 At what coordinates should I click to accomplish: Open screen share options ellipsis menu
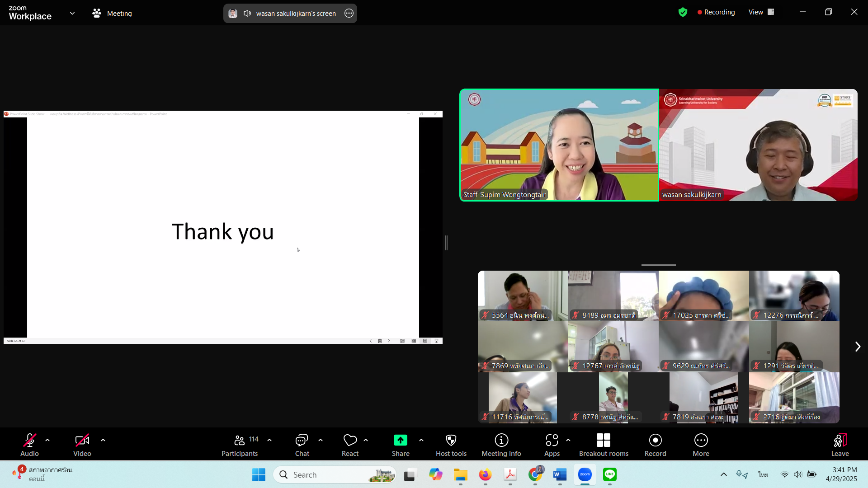[x=349, y=14]
